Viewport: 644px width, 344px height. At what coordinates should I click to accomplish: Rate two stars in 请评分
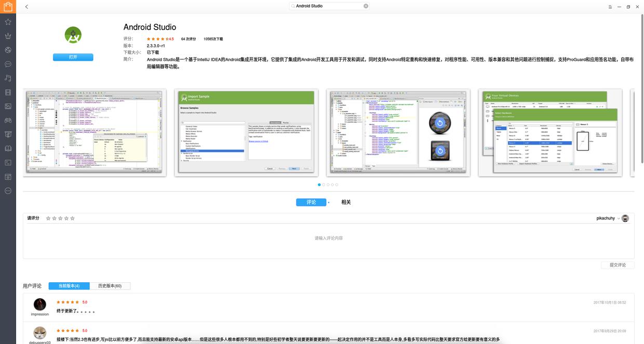54,218
